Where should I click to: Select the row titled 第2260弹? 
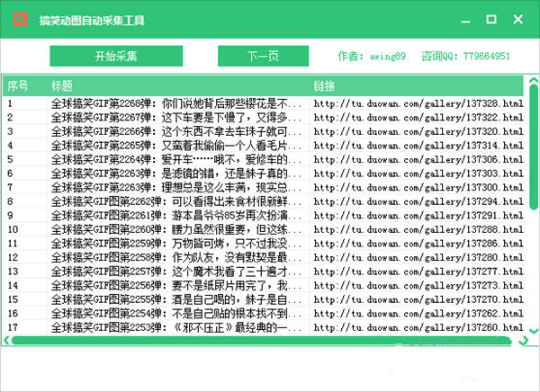click(264, 229)
